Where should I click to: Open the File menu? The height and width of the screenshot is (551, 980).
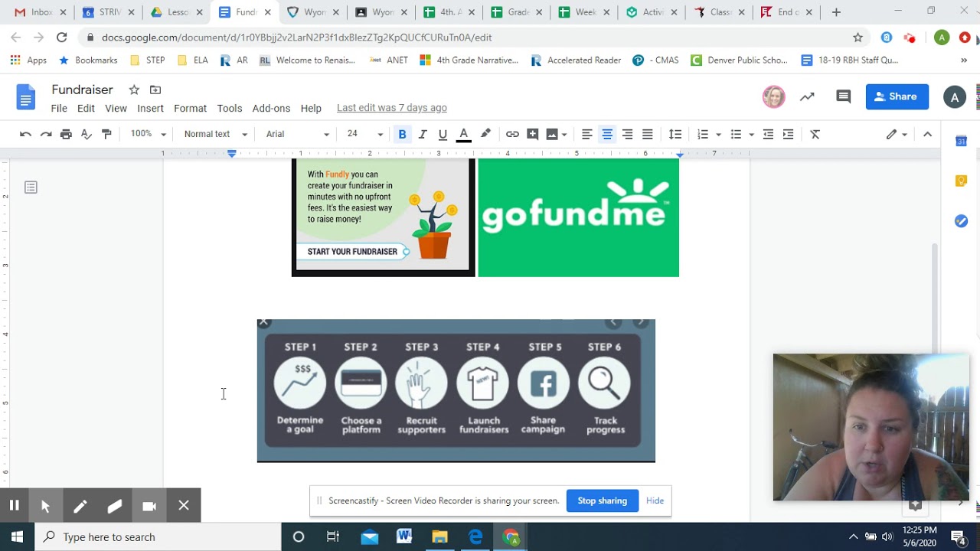click(x=59, y=108)
